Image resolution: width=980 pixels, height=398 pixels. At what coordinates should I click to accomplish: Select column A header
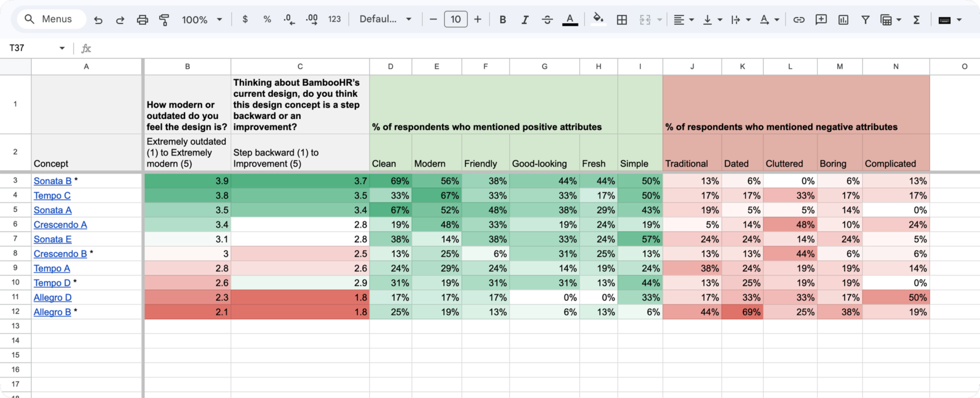coord(87,66)
